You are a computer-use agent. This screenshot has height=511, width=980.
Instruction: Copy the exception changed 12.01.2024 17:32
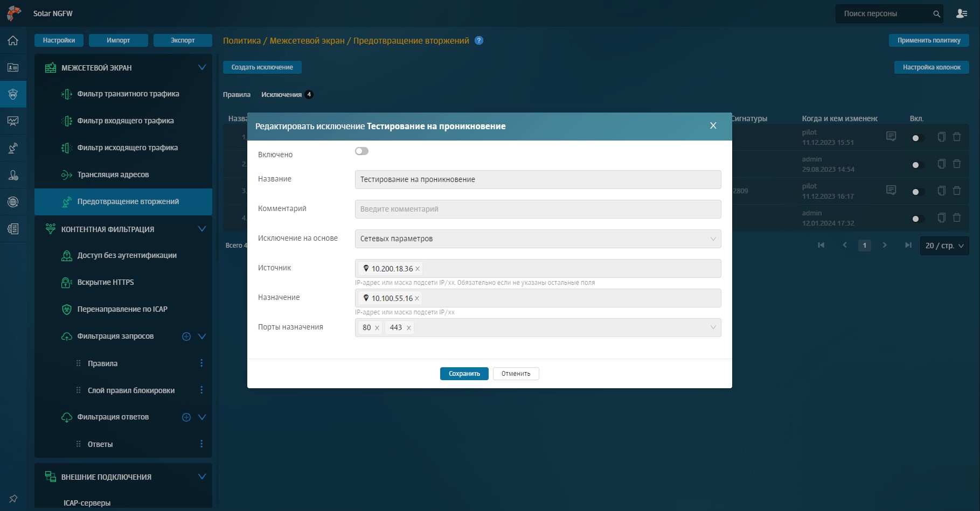click(942, 218)
